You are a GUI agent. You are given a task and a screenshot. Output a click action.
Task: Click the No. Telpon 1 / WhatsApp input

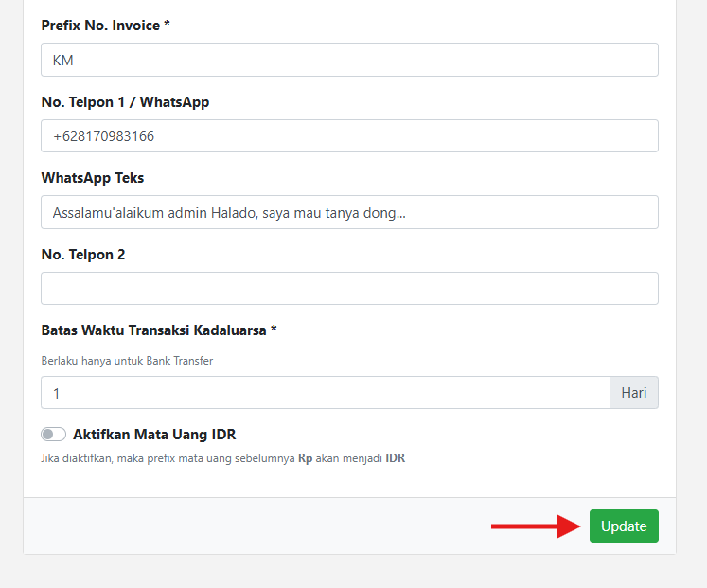(x=349, y=136)
